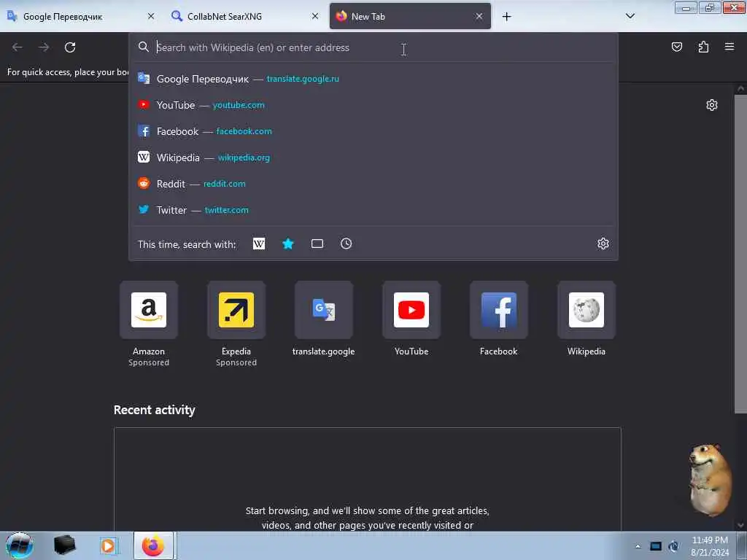The width and height of the screenshot is (747, 560).
Task: Open new tab personalize gear icon
Action: pos(712,105)
